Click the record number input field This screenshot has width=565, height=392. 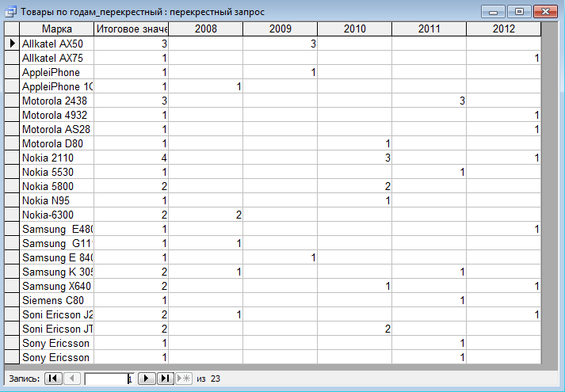point(109,379)
